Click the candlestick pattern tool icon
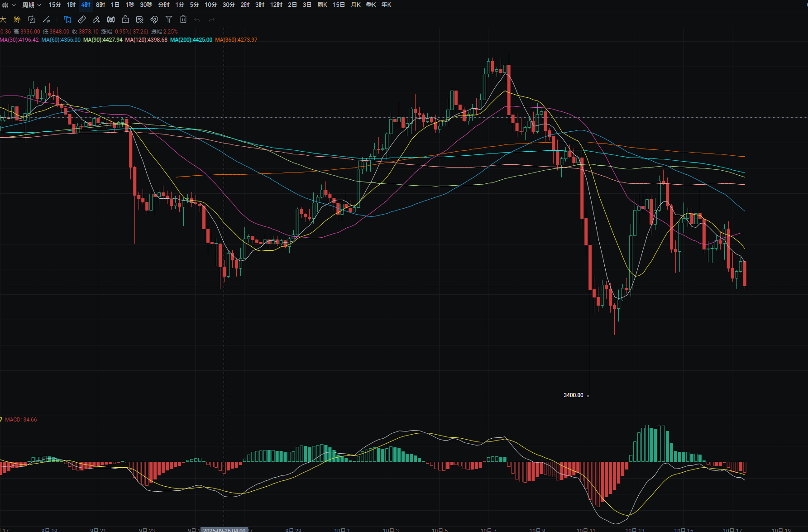 pyautogui.click(x=111, y=19)
